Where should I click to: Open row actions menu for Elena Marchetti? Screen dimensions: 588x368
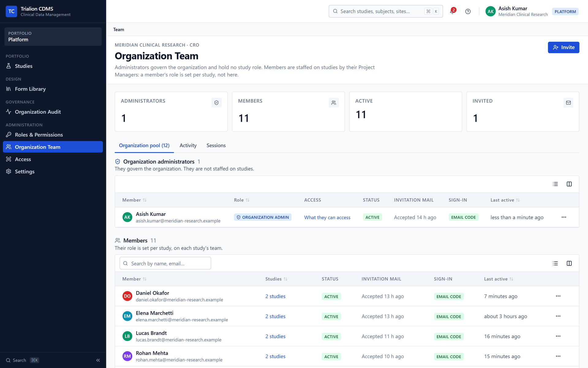point(558,316)
